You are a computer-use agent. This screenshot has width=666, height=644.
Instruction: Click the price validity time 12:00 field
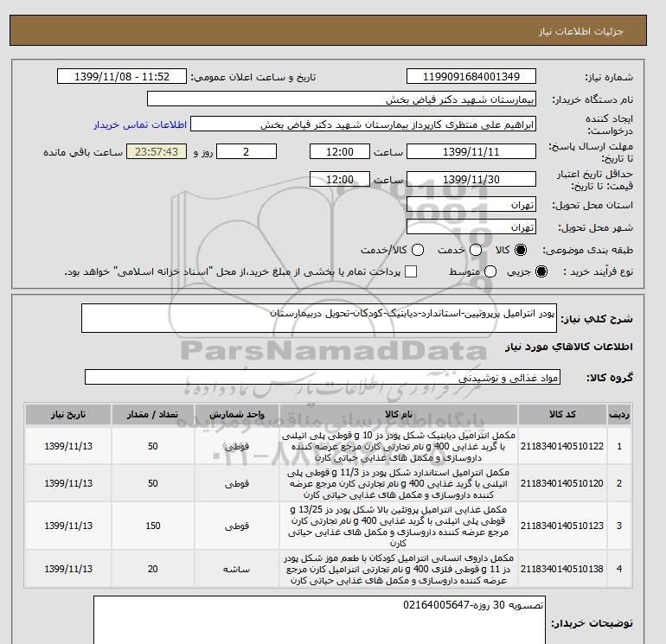point(340,179)
